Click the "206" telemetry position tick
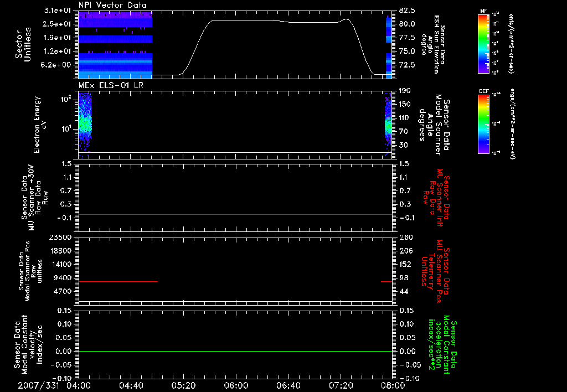Screen dimensions: 567x392 406,251
